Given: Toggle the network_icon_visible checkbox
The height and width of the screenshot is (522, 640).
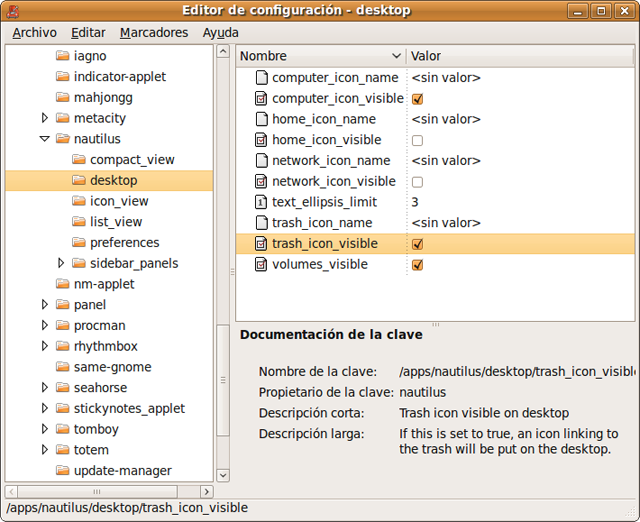Looking at the screenshot, I should [418, 182].
